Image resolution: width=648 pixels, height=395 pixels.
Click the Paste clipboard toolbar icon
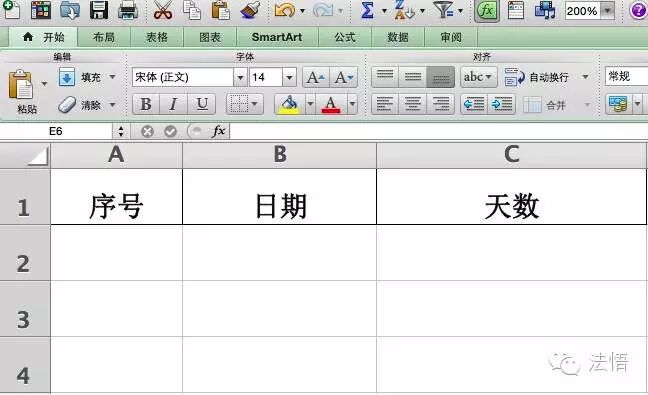(221, 10)
